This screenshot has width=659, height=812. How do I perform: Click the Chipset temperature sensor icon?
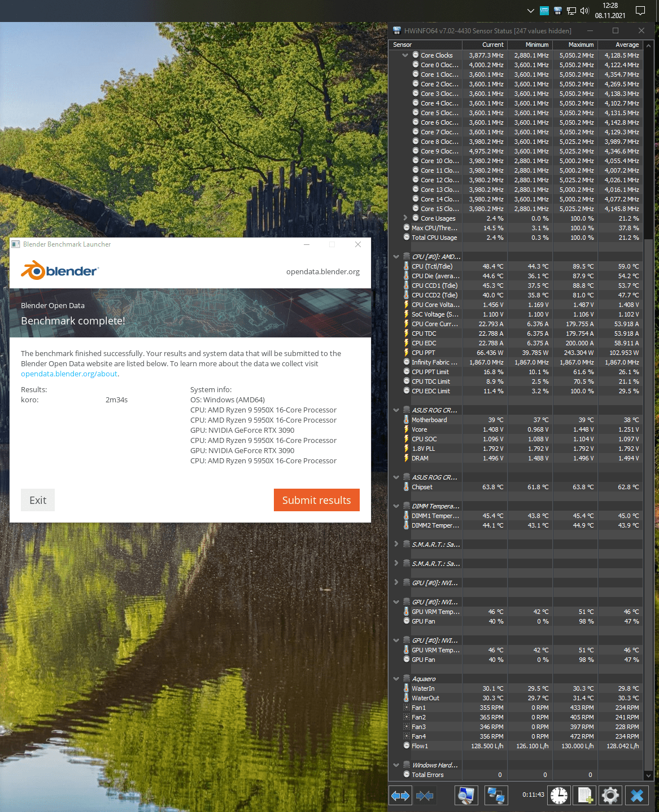click(x=407, y=487)
